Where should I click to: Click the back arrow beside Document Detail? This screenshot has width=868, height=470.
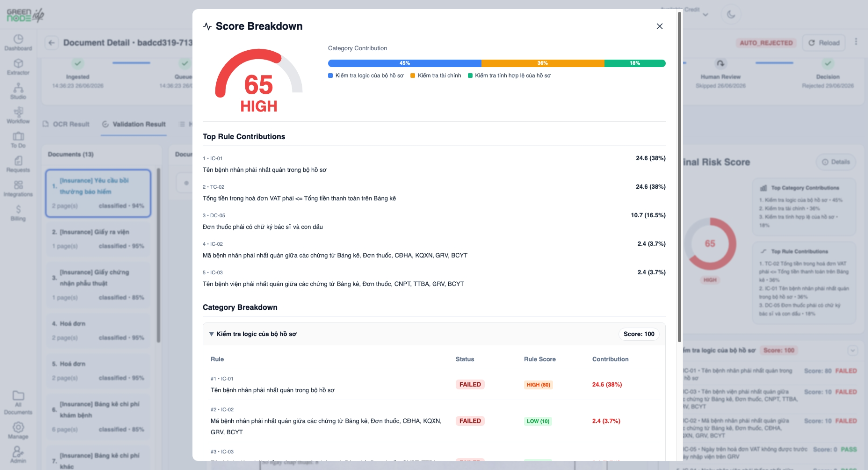tap(52, 43)
